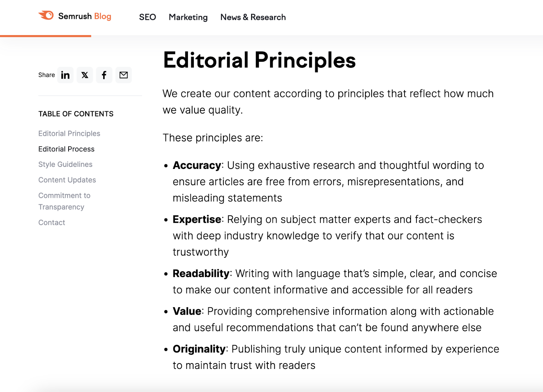Go to the Style Guidelines section
This screenshot has width=543, height=392.
click(65, 164)
